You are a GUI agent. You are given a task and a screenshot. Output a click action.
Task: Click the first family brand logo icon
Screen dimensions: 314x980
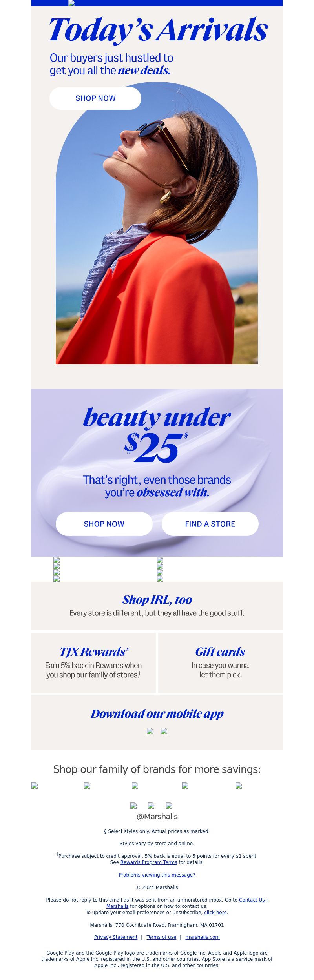click(35, 786)
